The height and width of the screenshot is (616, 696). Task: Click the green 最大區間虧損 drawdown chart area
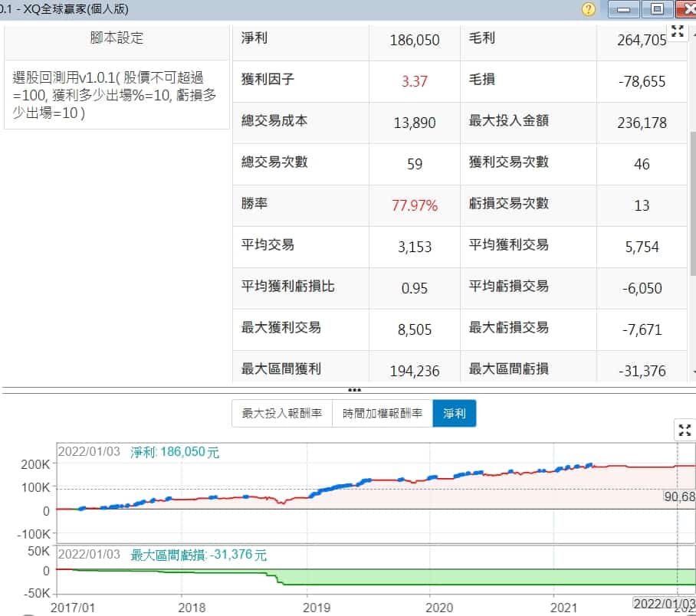tap(460, 577)
